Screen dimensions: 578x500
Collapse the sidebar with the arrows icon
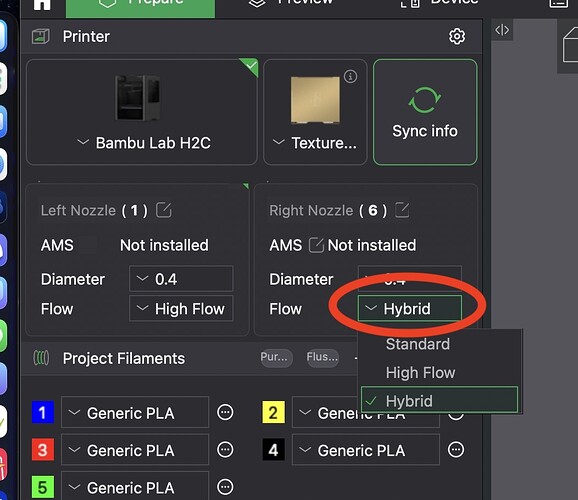click(x=502, y=29)
